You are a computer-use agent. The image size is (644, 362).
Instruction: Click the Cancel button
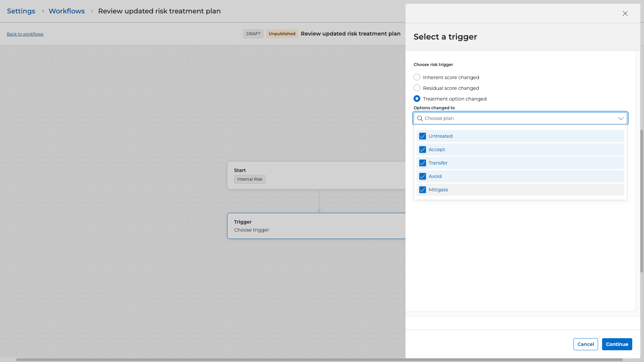(585, 344)
